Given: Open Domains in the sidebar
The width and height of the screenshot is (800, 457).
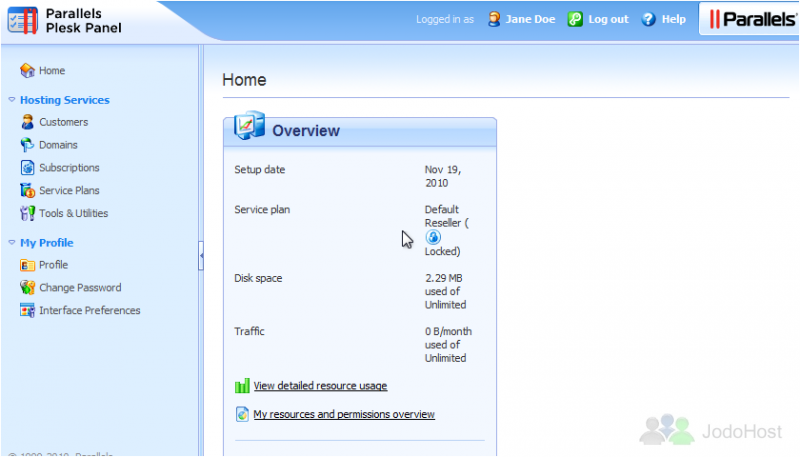Looking at the screenshot, I should point(58,145).
